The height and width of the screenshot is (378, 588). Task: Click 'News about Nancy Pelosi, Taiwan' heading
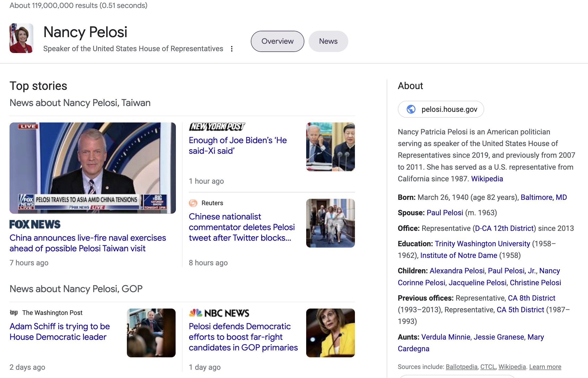(80, 103)
